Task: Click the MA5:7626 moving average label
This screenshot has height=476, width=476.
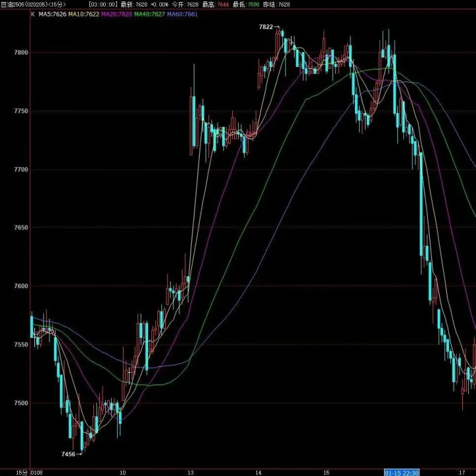Action: (x=52, y=14)
